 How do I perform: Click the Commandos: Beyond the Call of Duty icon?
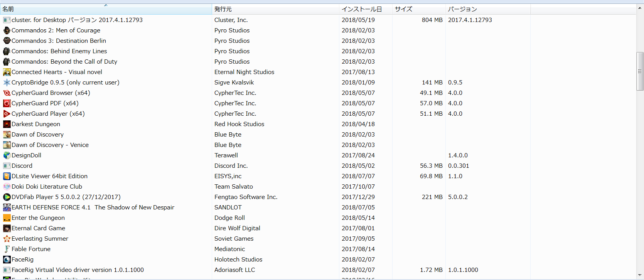pyautogui.click(x=7, y=62)
